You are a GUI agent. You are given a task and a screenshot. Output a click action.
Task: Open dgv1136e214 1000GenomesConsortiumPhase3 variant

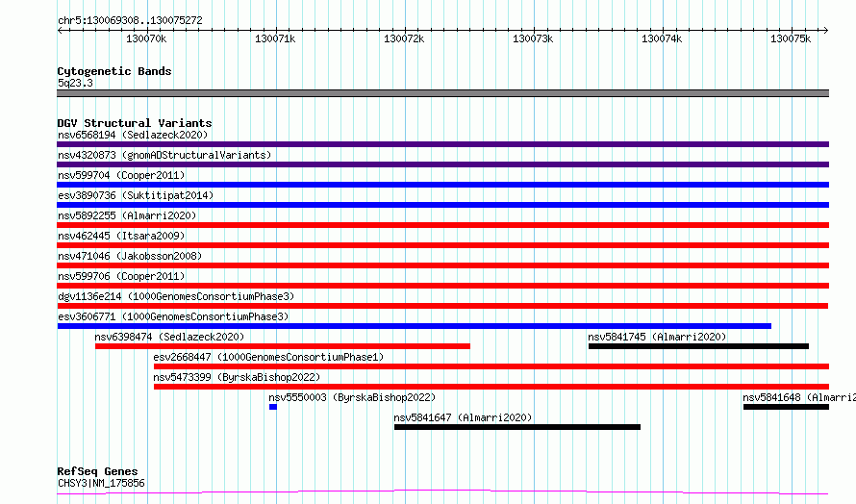442,306
